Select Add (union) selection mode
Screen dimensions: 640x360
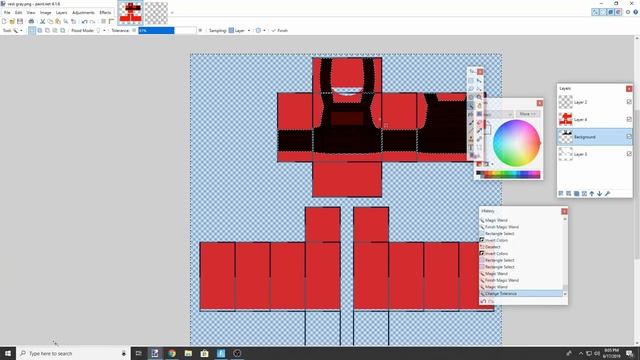coord(40,31)
